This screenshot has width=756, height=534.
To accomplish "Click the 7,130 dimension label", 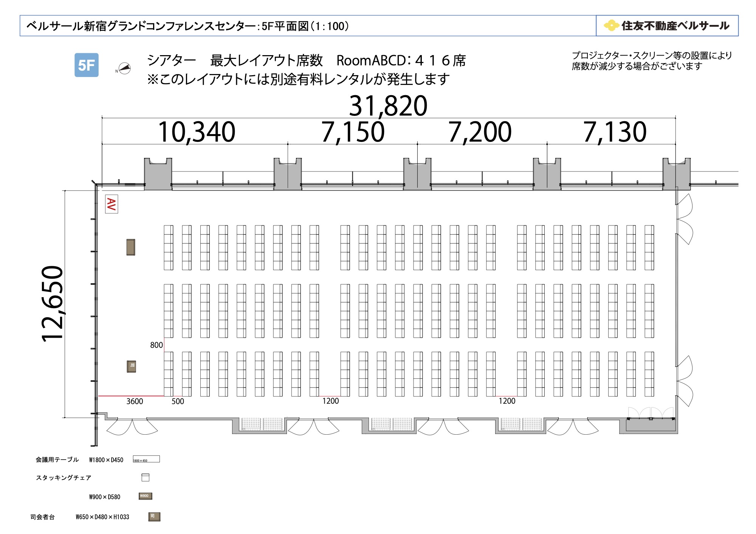I will [x=615, y=132].
